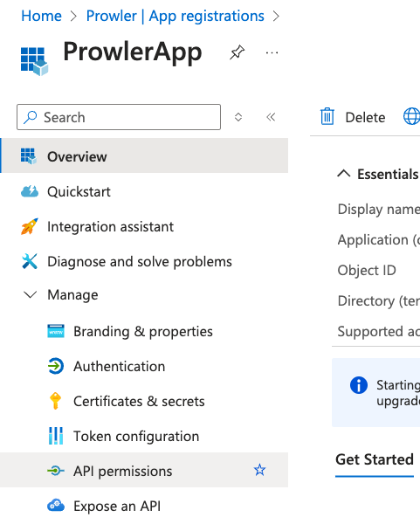The image size is (420, 531).
Task: Click the Object ID label
Action: (367, 270)
